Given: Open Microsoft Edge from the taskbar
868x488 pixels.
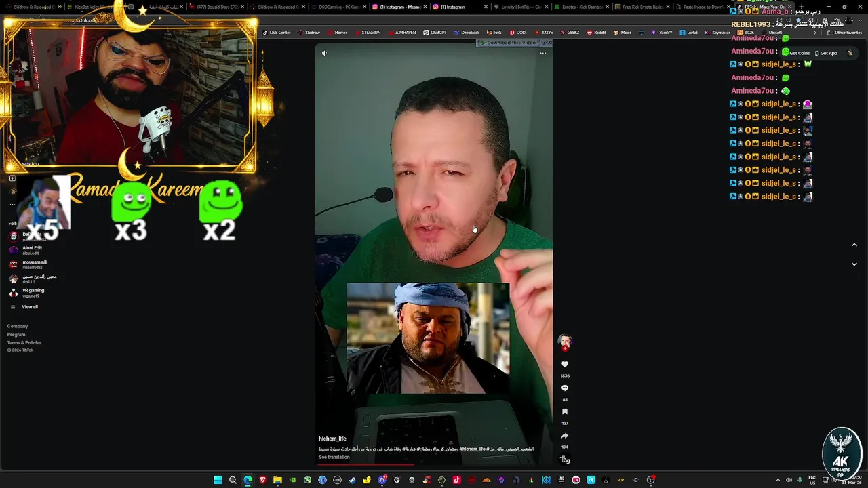Looking at the screenshot, I should click(248, 480).
